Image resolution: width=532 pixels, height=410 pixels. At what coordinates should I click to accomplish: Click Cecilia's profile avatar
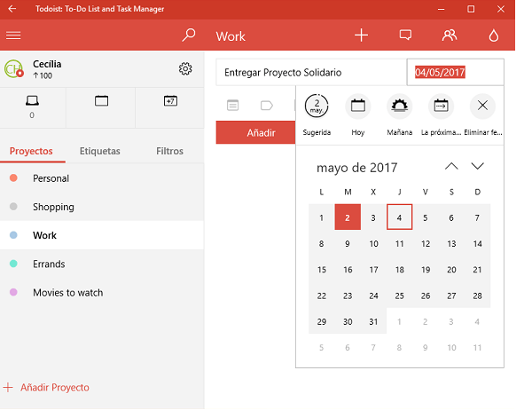[x=14, y=68]
